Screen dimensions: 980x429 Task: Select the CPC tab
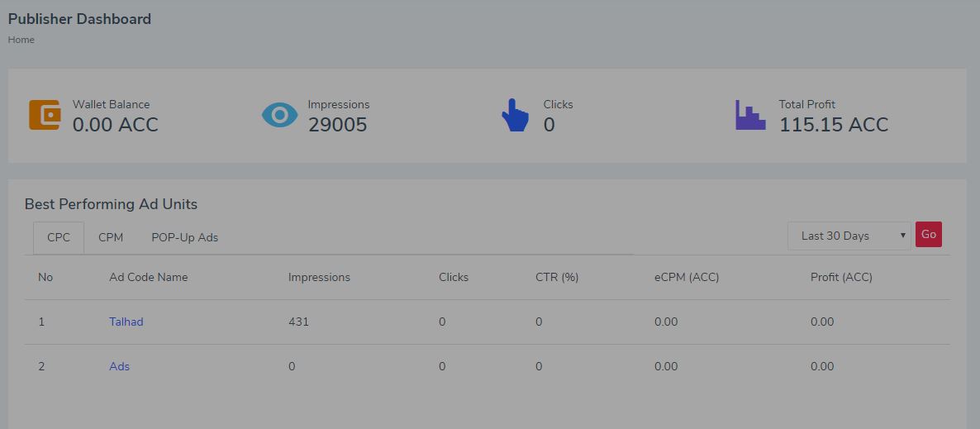(x=59, y=237)
